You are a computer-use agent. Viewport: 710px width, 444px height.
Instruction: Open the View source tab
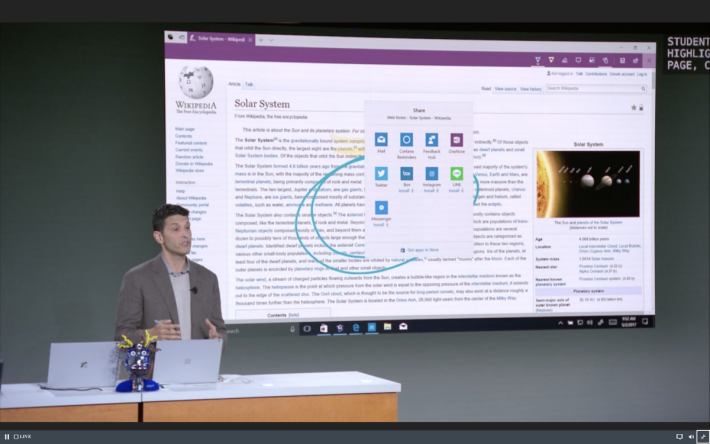505,89
